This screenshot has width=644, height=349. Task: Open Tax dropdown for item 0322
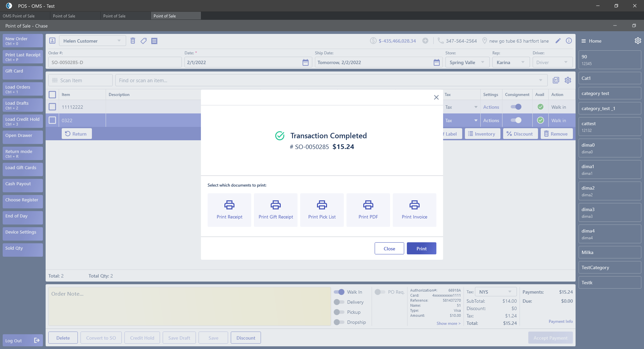click(462, 120)
